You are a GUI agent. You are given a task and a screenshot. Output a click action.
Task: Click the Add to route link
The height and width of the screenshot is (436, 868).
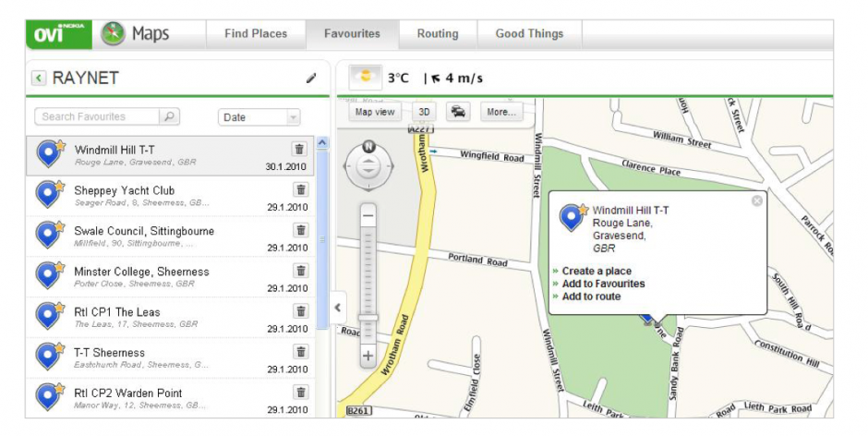click(591, 297)
